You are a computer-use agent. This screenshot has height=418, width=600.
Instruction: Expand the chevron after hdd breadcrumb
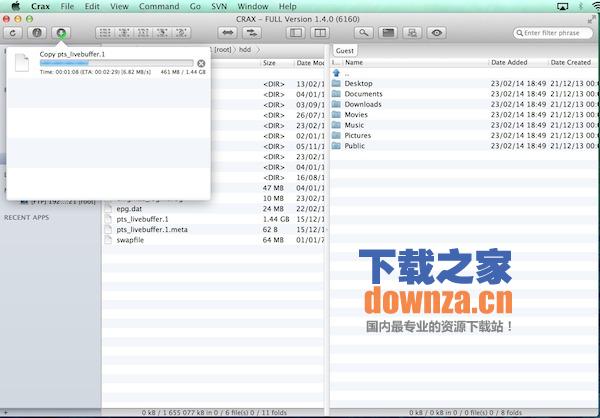pyautogui.click(x=258, y=50)
